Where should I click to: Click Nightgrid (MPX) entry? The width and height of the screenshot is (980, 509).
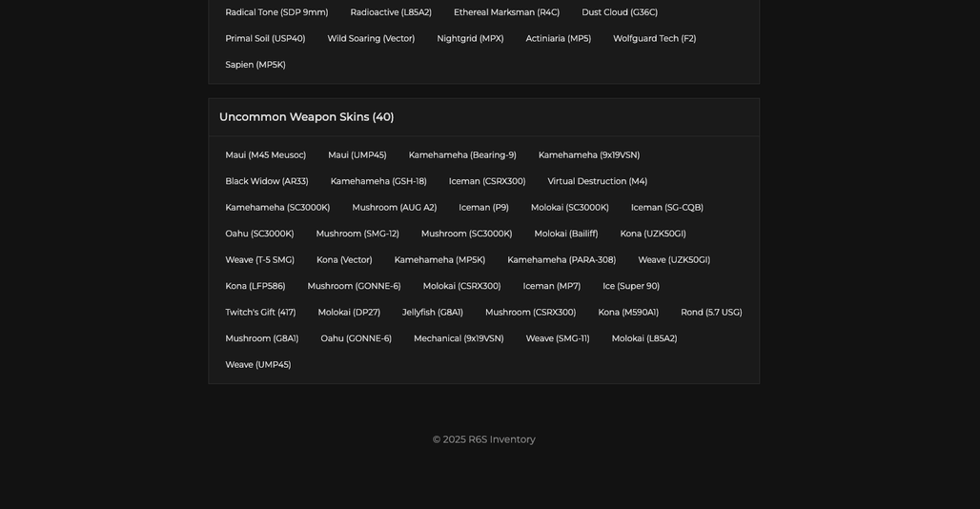tap(470, 39)
